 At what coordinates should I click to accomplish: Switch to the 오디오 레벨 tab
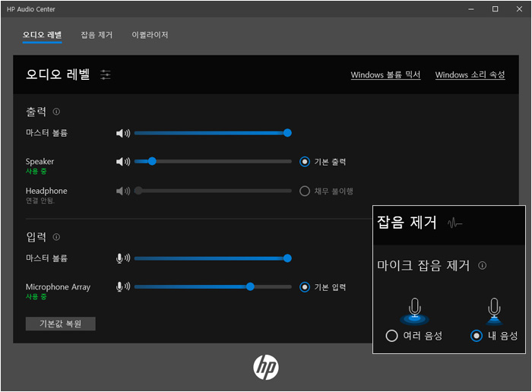tap(42, 35)
